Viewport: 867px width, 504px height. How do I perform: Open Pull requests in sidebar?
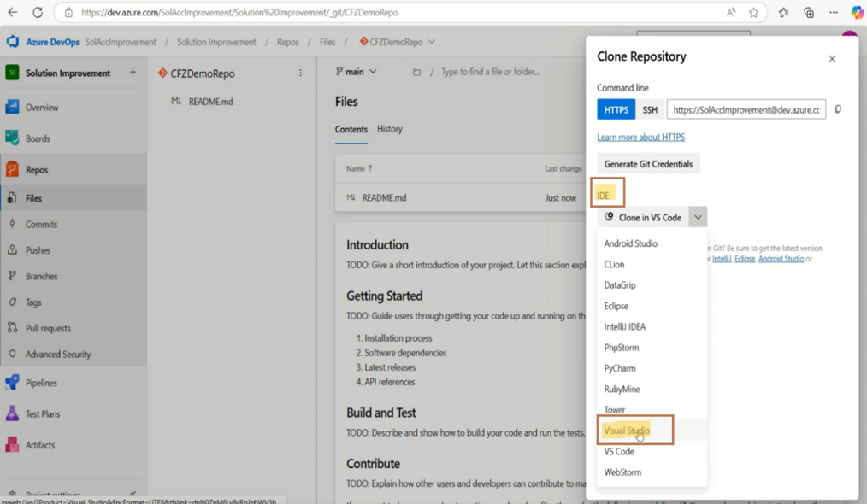(48, 328)
